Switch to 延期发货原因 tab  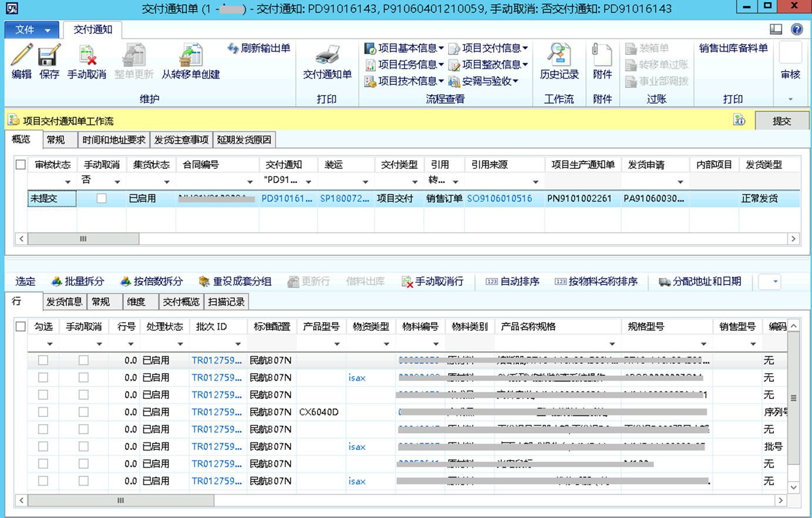244,140
